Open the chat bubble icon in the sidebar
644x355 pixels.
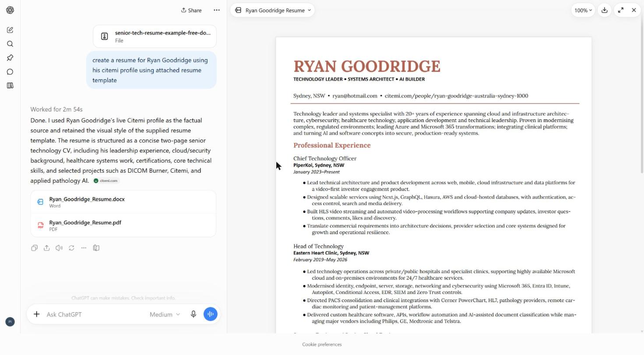pyautogui.click(x=10, y=72)
